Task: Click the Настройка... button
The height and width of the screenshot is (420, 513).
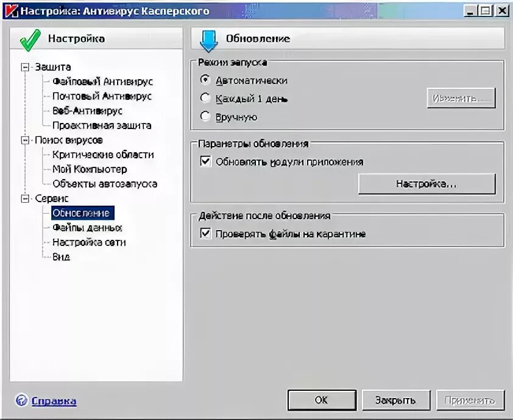Action: [427, 184]
